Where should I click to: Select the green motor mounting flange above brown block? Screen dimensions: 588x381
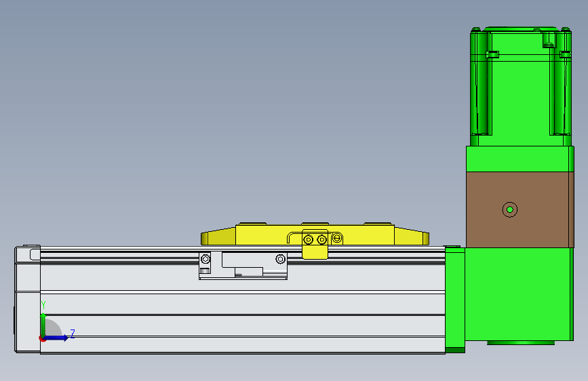coord(520,159)
